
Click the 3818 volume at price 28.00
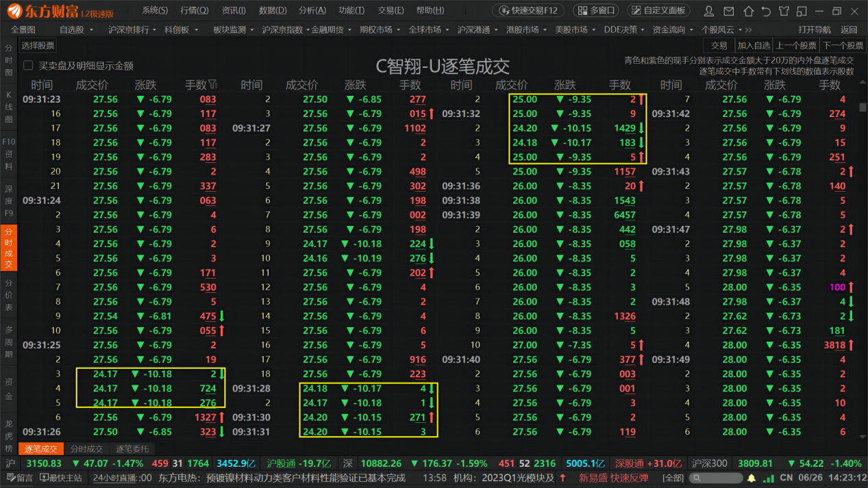[834, 345]
